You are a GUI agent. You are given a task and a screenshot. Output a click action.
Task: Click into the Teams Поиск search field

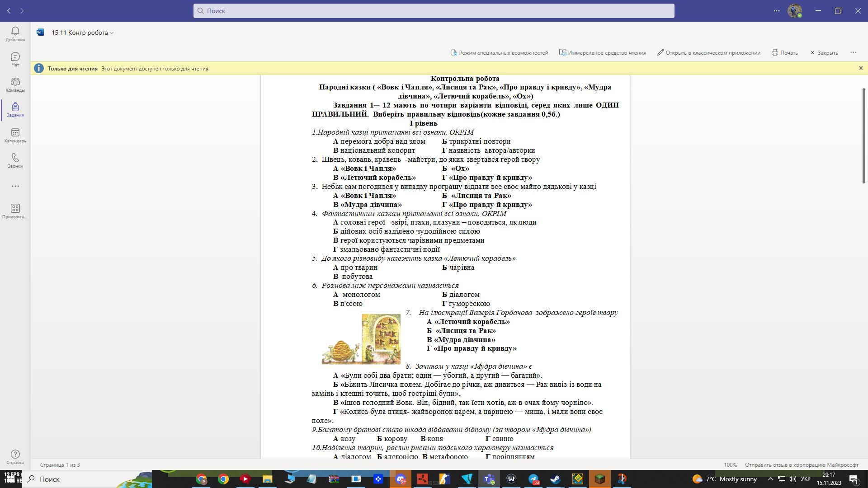434,11
